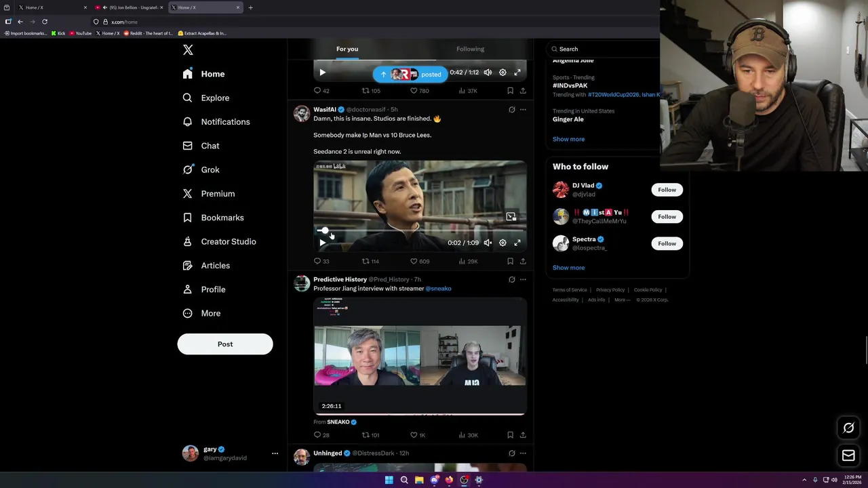Mute the Ip Man video
This screenshot has width=868, height=488.
coord(488,243)
